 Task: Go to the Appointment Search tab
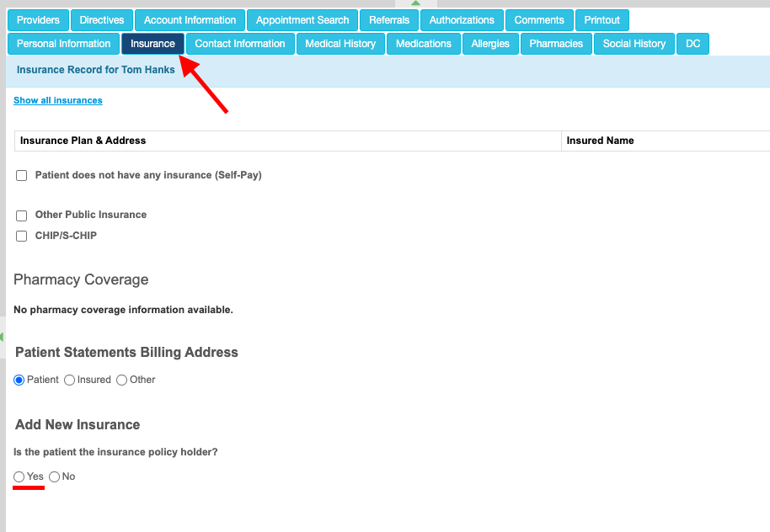(302, 20)
